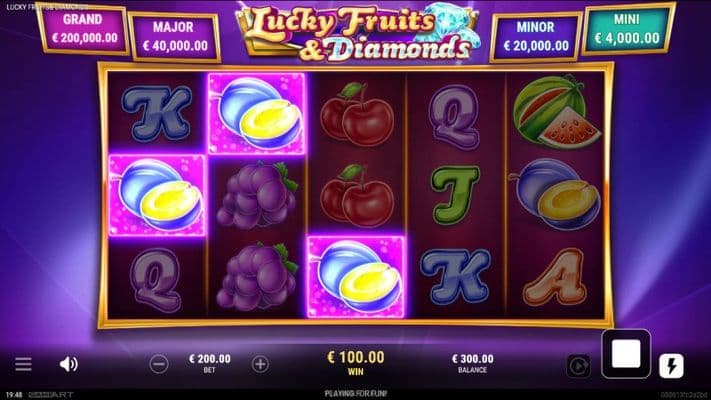Click the MINI jackpot panel
Image resolution: width=711 pixels, height=400 pixels.
tap(628, 29)
